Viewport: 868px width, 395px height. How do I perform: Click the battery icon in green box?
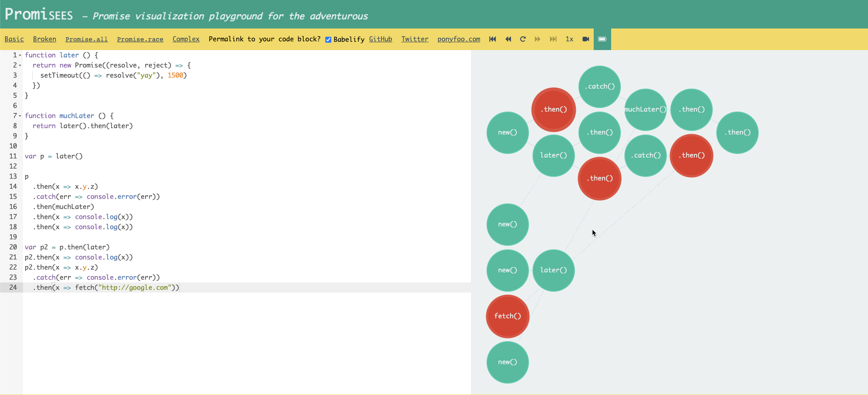click(x=602, y=39)
